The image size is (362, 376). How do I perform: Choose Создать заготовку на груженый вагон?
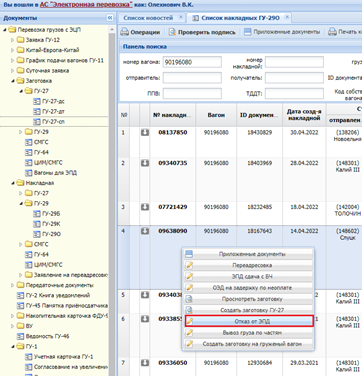[x=248, y=344]
